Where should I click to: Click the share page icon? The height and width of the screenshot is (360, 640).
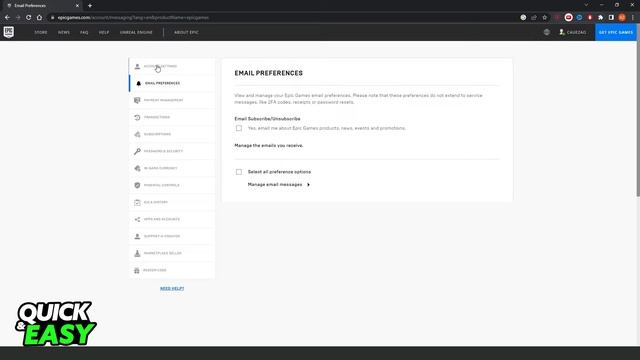(x=534, y=18)
